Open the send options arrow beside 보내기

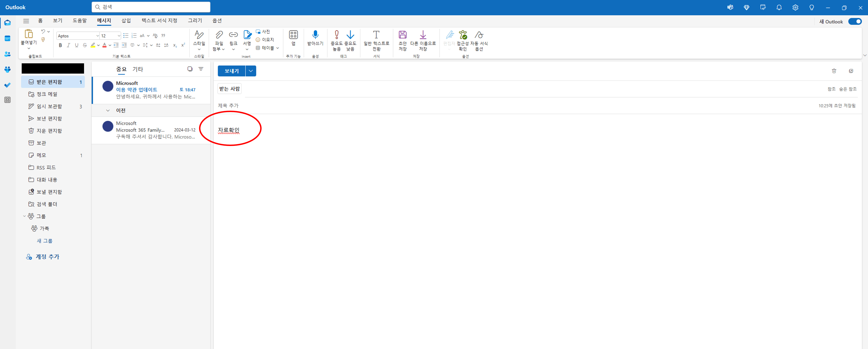(x=251, y=71)
